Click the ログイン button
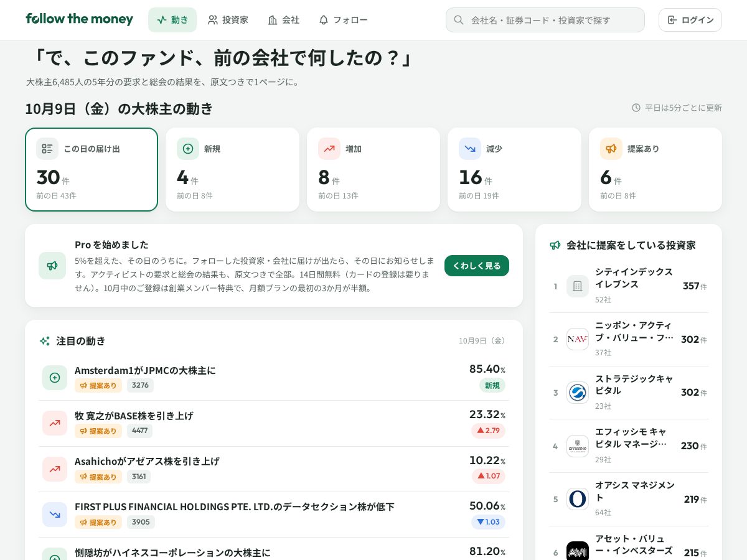Screen dimensions: 747x560 click(x=690, y=20)
